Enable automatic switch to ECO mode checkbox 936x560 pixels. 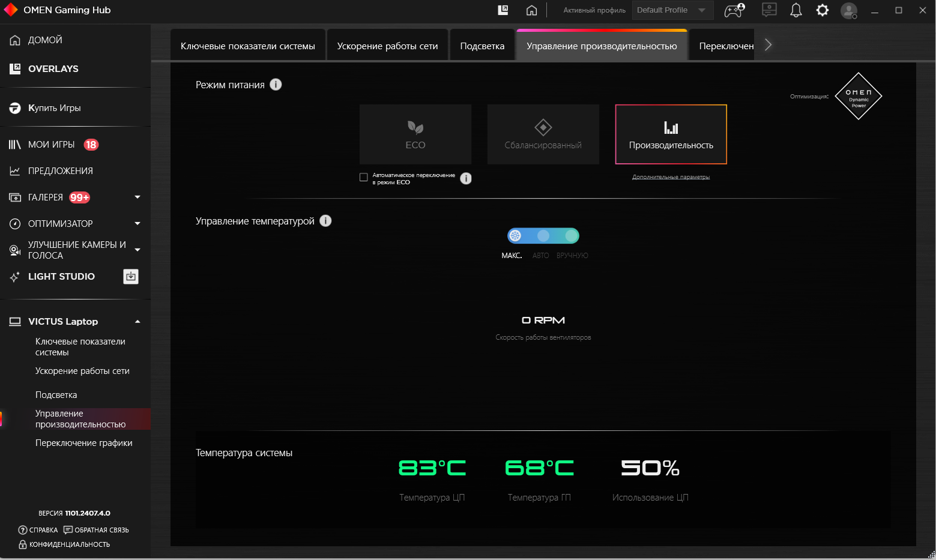coord(363,177)
